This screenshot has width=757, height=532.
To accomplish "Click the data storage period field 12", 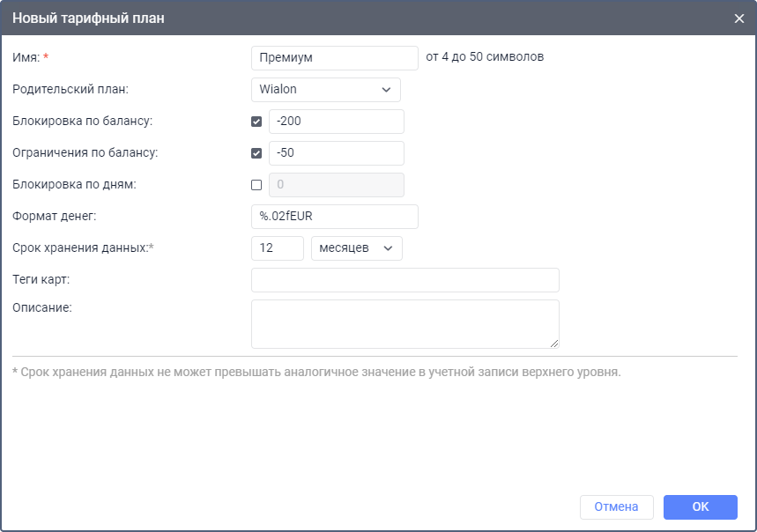I will pyautogui.click(x=278, y=248).
